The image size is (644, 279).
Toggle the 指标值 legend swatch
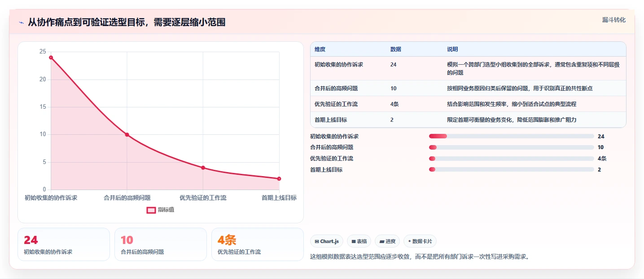(x=151, y=210)
